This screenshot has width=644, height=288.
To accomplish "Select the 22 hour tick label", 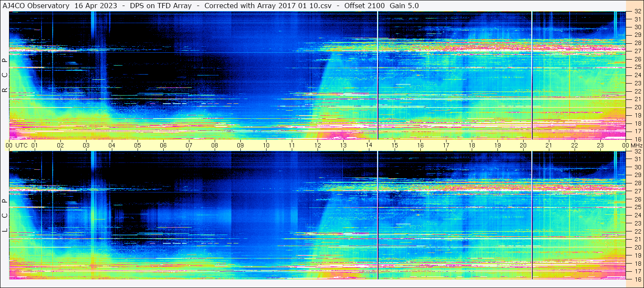I will tap(575, 145).
